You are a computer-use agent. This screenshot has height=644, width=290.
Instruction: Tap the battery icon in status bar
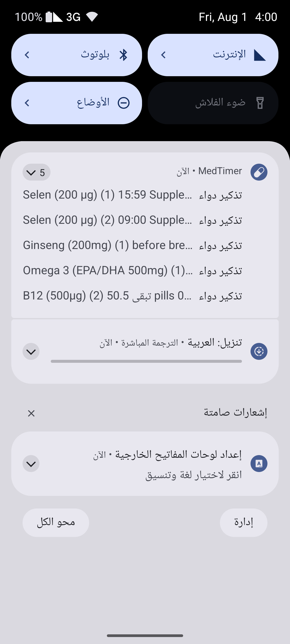[49, 17]
